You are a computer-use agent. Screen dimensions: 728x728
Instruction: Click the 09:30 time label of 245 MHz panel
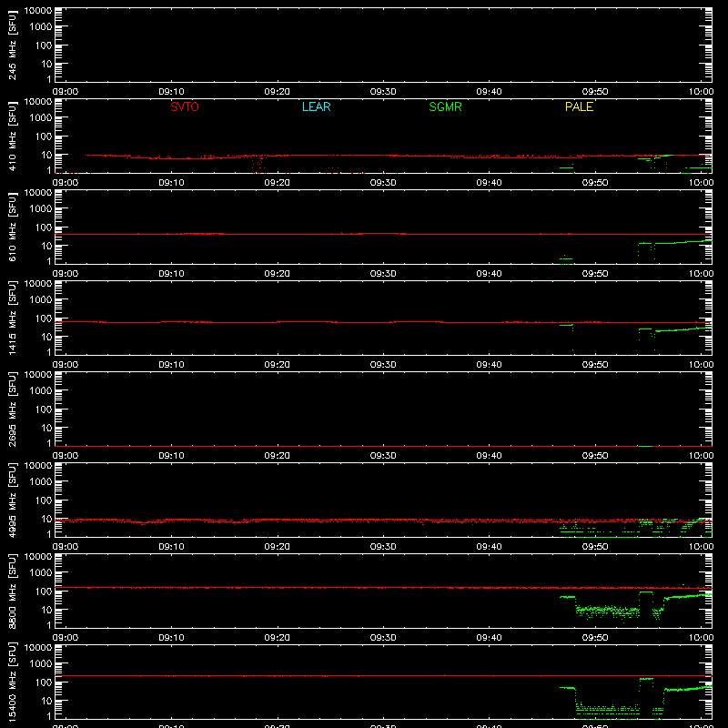[x=383, y=92]
